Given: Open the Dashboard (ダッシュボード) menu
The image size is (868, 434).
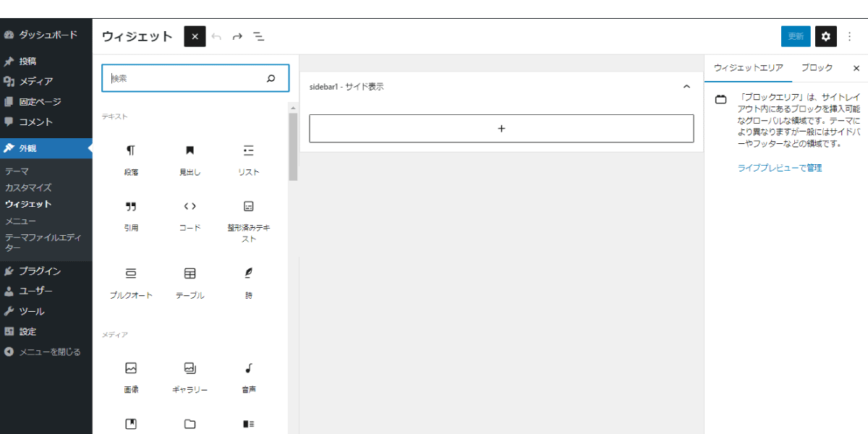Looking at the screenshot, I should click(46, 35).
